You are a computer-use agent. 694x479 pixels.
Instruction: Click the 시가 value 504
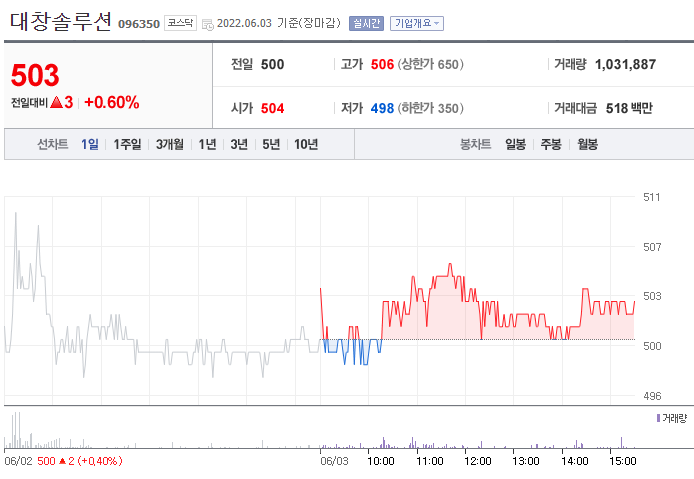click(x=272, y=108)
